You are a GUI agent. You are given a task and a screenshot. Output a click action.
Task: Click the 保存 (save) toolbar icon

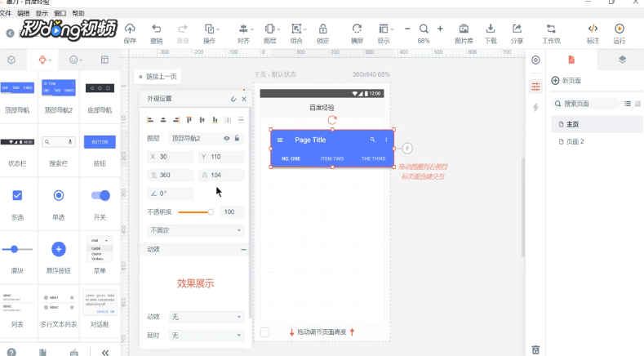(x=130, y=29)
